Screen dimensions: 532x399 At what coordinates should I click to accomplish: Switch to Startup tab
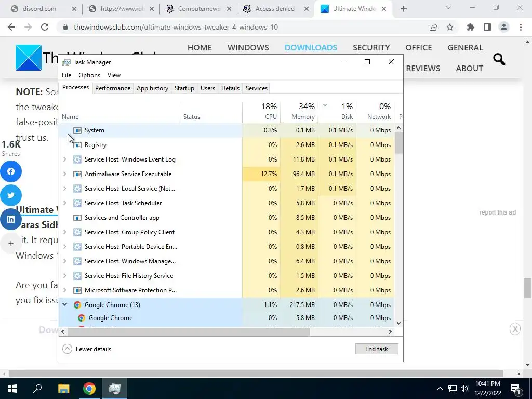pos(184,88)
